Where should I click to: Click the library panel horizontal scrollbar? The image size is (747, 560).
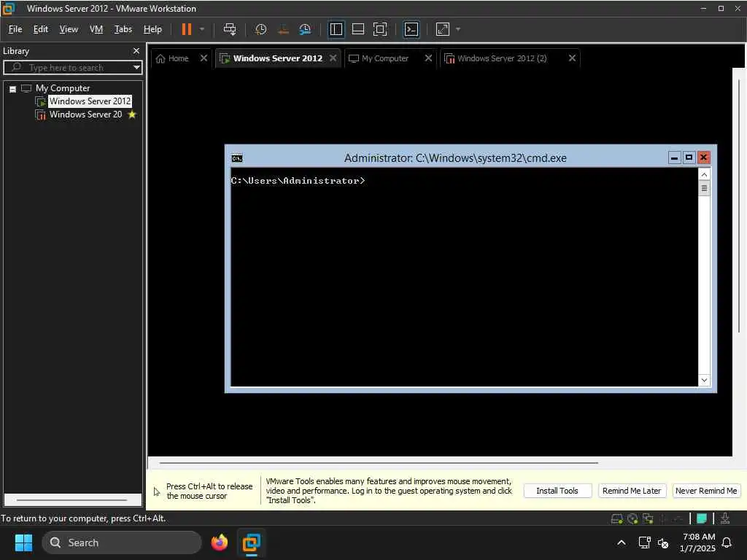pyautogui.click(x=72, y=500)
